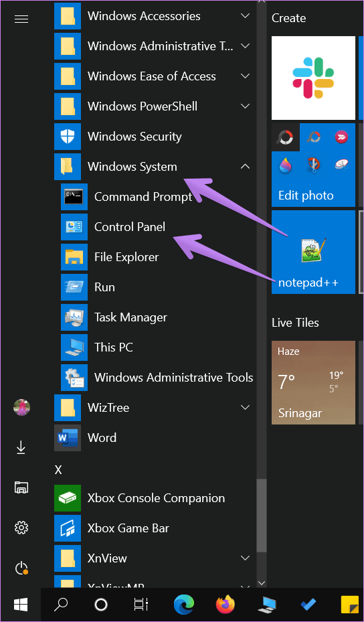The image size is (364, 622).
Task: Open the blue checkmark To Do taskbar app
Action: (308, 605)
